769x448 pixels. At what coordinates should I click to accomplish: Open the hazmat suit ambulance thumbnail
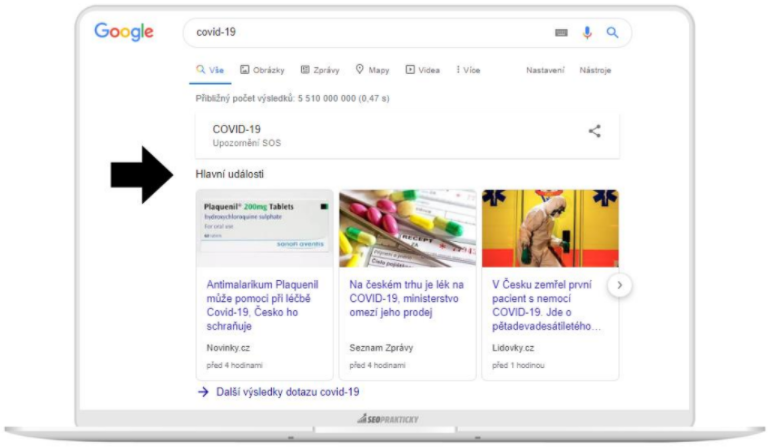point(550,228)
